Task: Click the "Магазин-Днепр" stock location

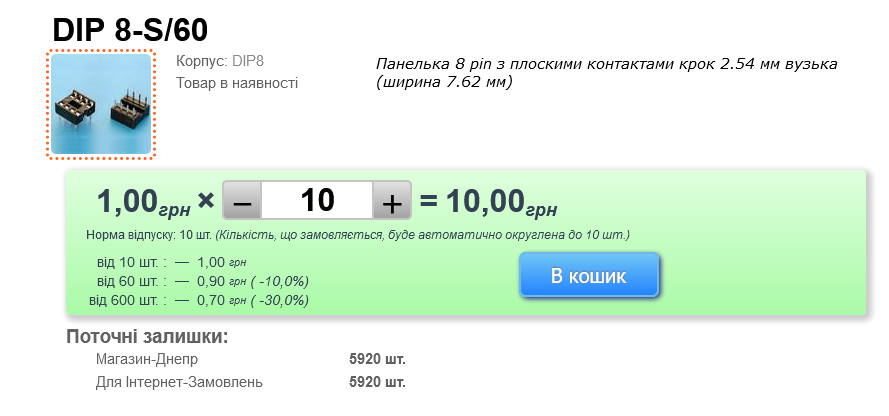Action: pos(147,359)
